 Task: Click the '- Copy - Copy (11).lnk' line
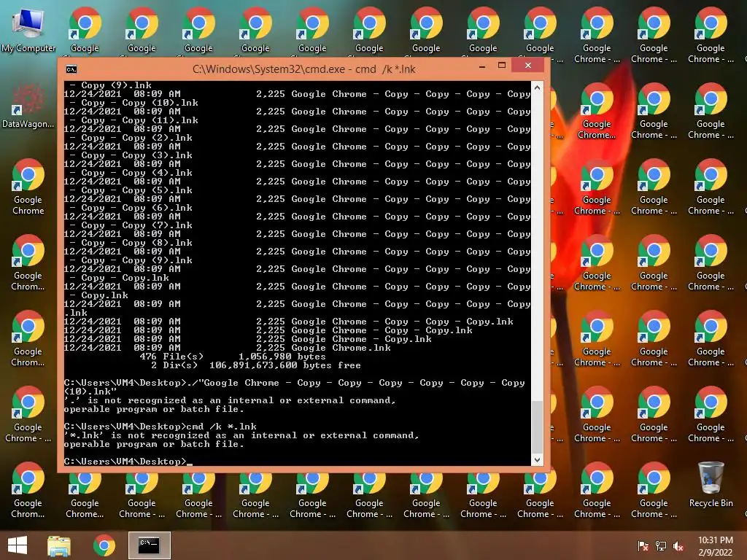(x=134, y=120)
